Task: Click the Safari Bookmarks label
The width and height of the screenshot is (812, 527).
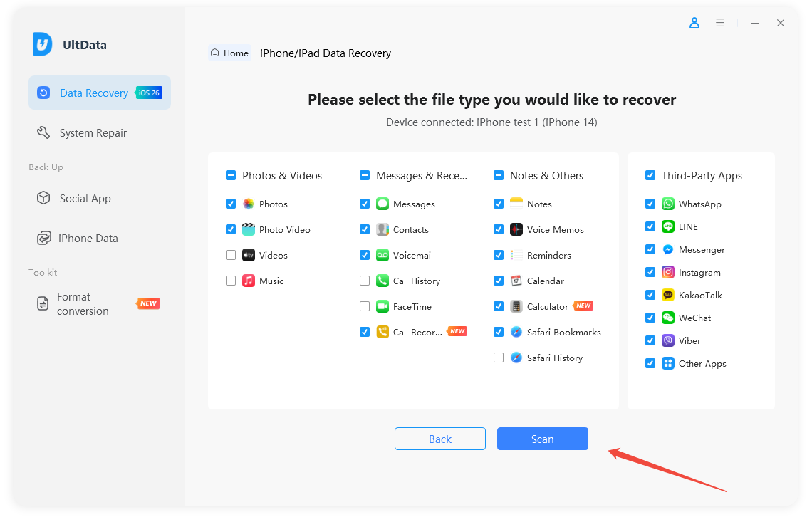Action: point(564,333)
